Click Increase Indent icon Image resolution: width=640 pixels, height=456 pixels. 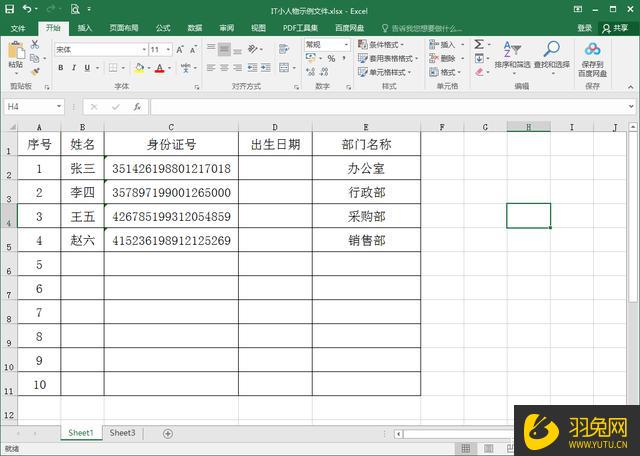point(266,68)
